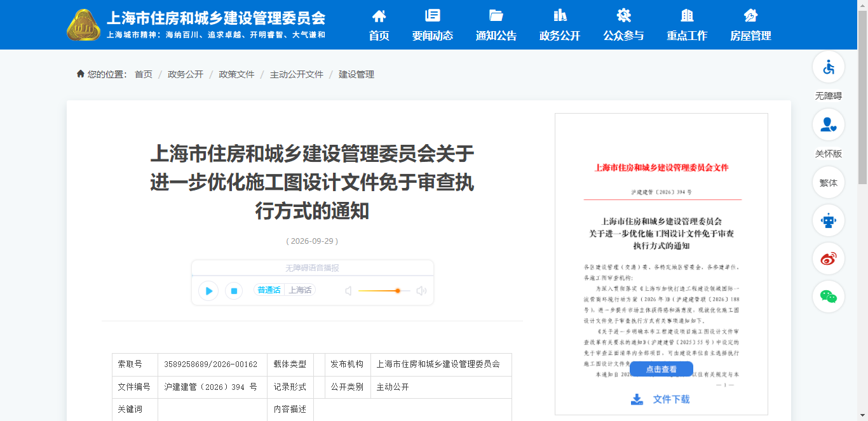Click the mute speaker icon left of volume
868x421 pixels.
[348, 291]
